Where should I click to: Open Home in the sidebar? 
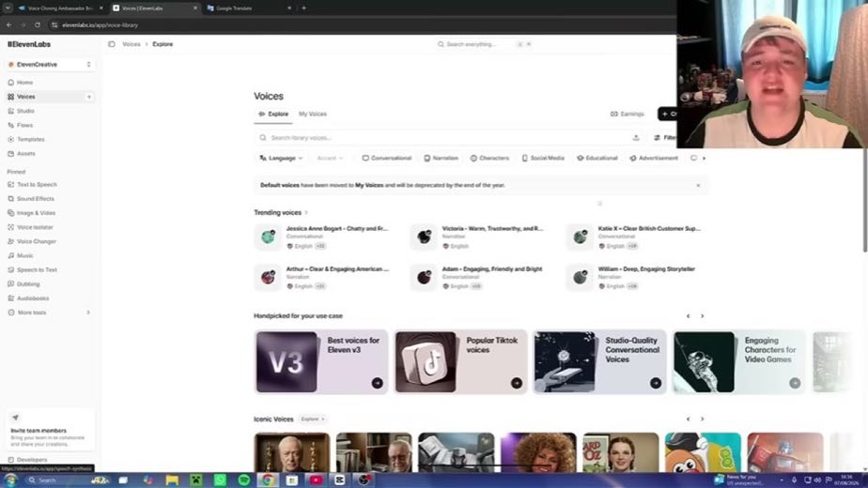click(24, 83)
